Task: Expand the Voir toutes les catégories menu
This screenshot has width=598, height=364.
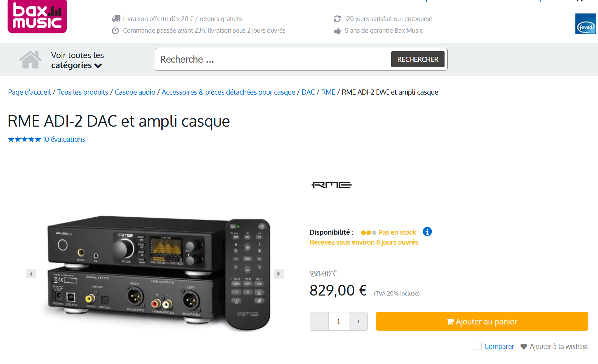Action: (x=77, y=60)
